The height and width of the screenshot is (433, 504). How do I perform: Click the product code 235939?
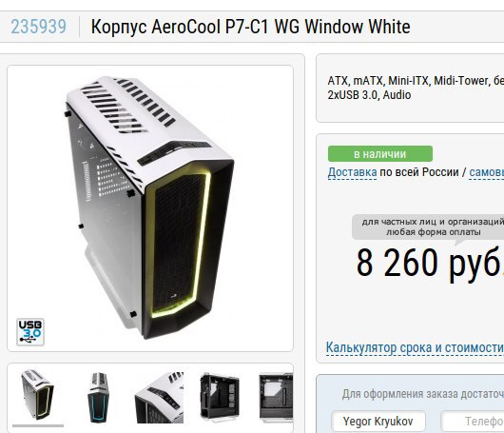click(39, 27)
